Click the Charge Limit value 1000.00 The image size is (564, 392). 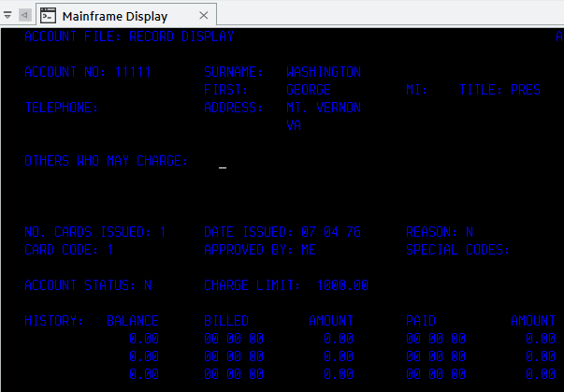coord(342,285)
